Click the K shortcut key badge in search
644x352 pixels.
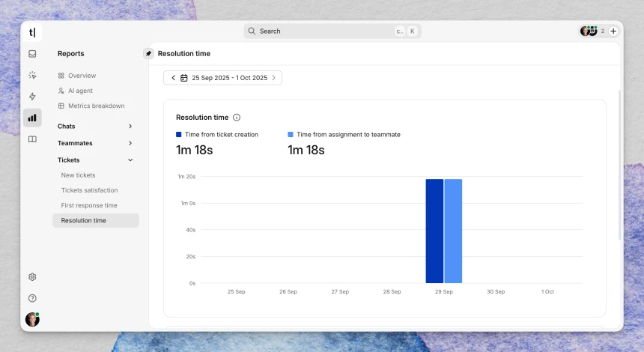[x=413, y=31]
